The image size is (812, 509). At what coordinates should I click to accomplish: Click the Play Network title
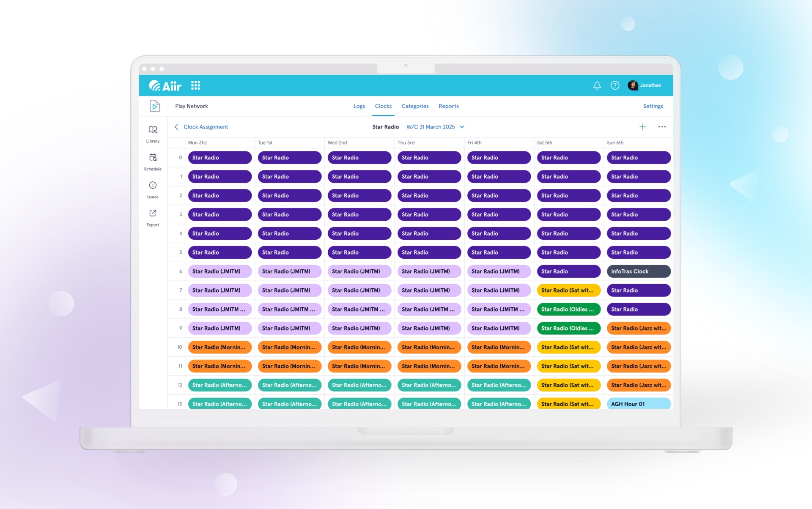tap(191, 106)
